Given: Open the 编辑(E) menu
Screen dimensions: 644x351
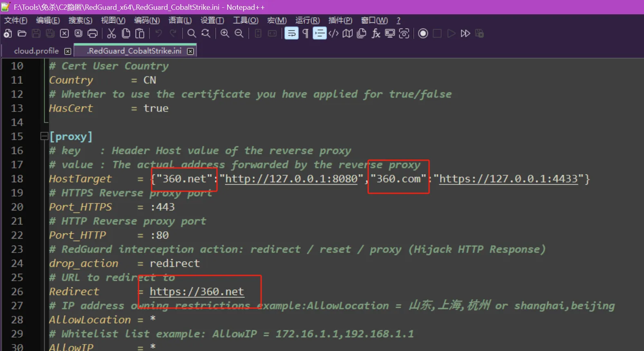Looking at the screenshot, I should 48,20.
